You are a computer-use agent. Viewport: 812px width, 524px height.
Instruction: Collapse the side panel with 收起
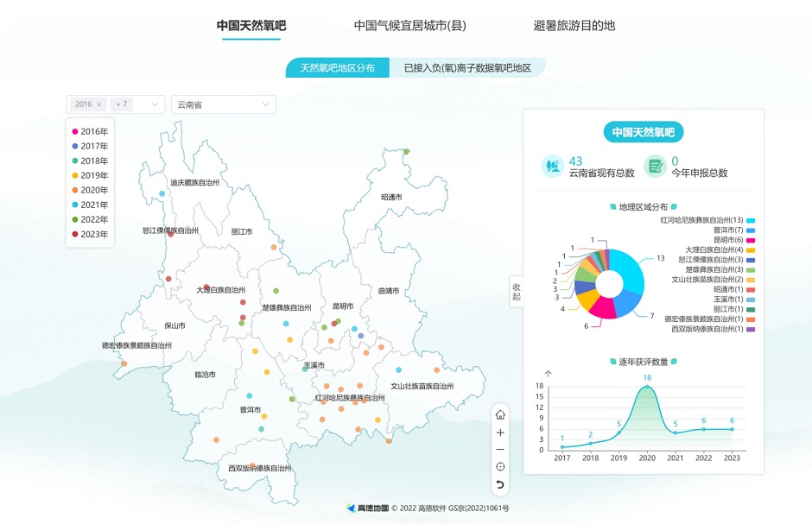517,291
